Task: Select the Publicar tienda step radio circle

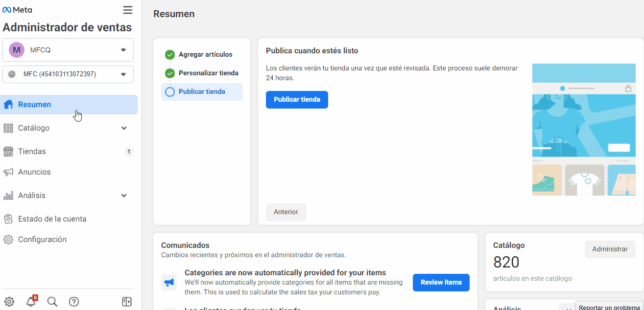Action: tap(169, 91)
